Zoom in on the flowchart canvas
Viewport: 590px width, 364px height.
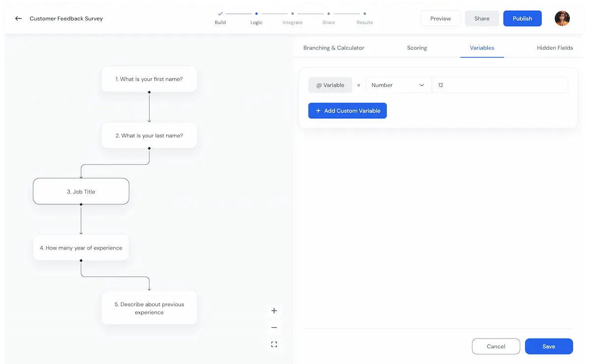point(274,310)
